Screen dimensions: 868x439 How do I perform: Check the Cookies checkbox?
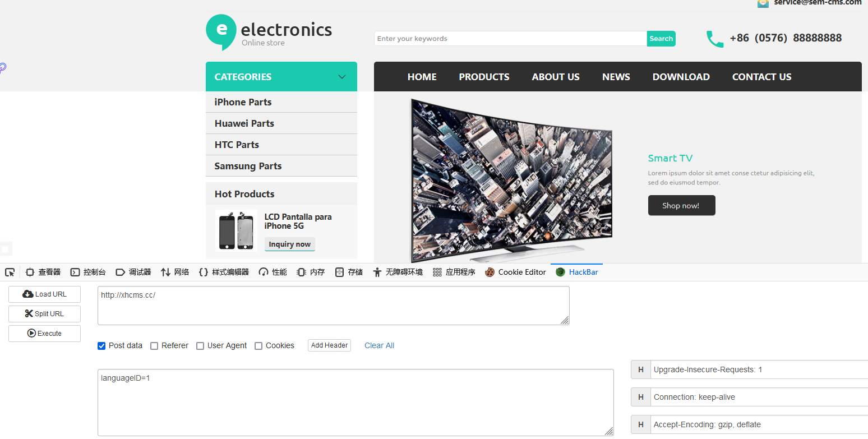[x=258, y=346]
